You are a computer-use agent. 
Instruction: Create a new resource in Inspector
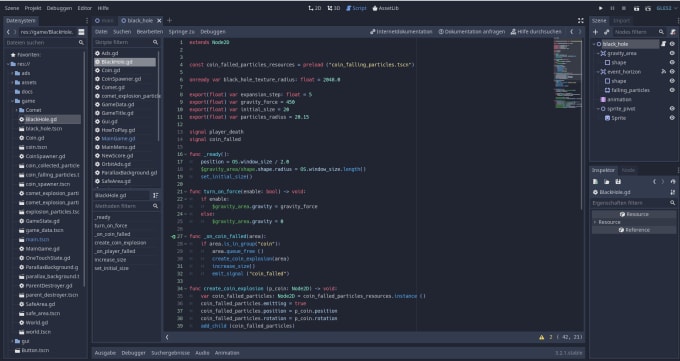coord(595,181)
